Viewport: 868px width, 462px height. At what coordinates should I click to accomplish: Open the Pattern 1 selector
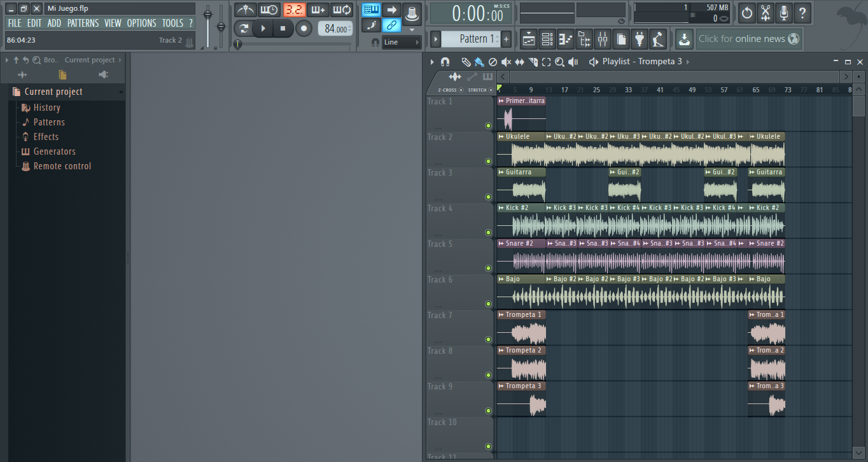tap(471, 39)
